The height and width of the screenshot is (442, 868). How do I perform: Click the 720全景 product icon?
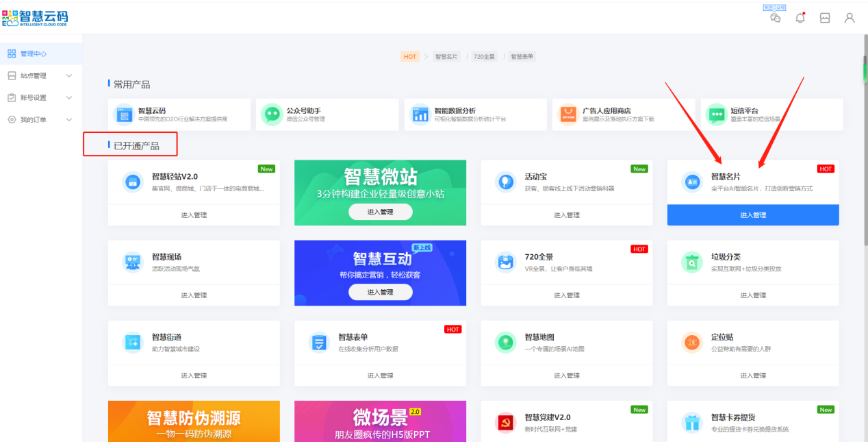point(505,262)
